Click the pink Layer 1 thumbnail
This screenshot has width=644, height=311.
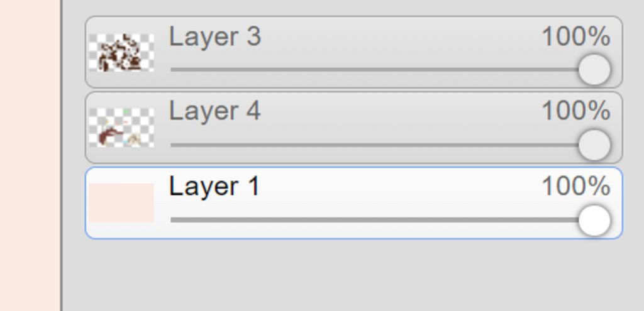click(x=121, y=203)
